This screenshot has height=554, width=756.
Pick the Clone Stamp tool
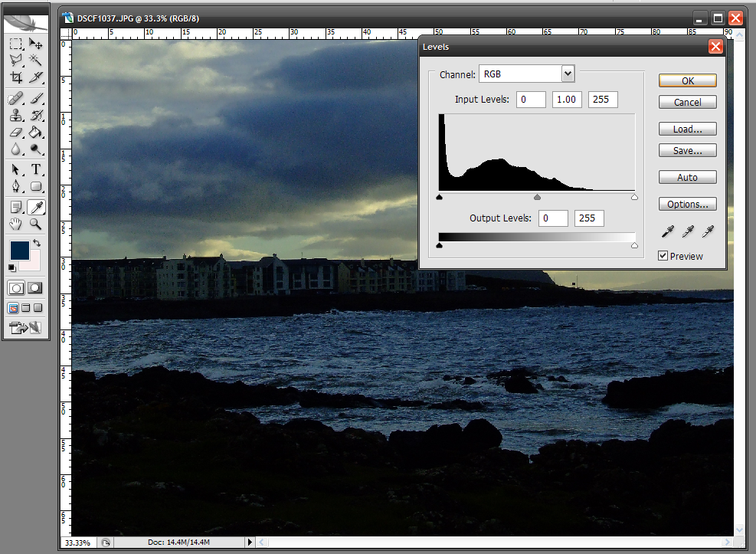15,115
